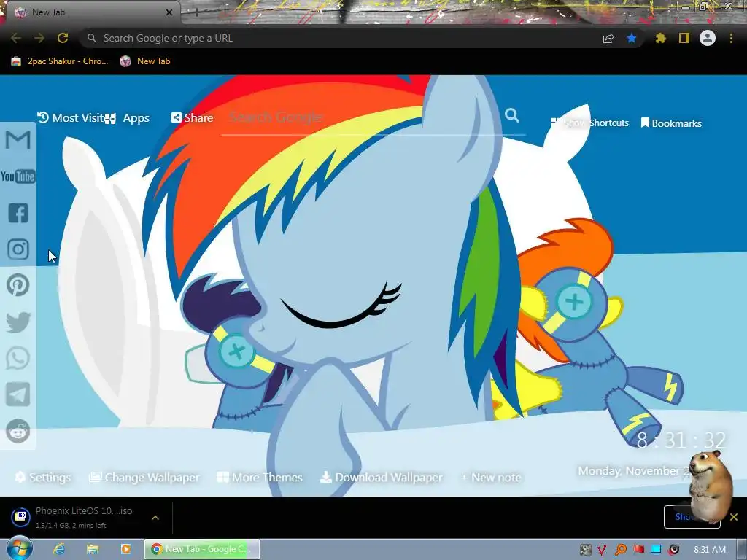Go forward with the forward arrow
The width and height of the screenshot is (747, 560).
point(39,38)
